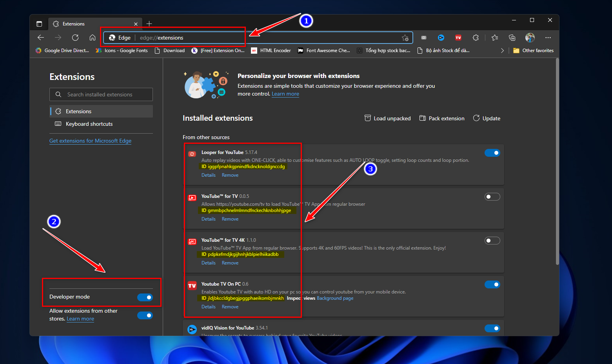The width and height of the screenshot is (612, 364).
Task: Click the Youtube TV On PC icon
Action: (x=192, y=286)
